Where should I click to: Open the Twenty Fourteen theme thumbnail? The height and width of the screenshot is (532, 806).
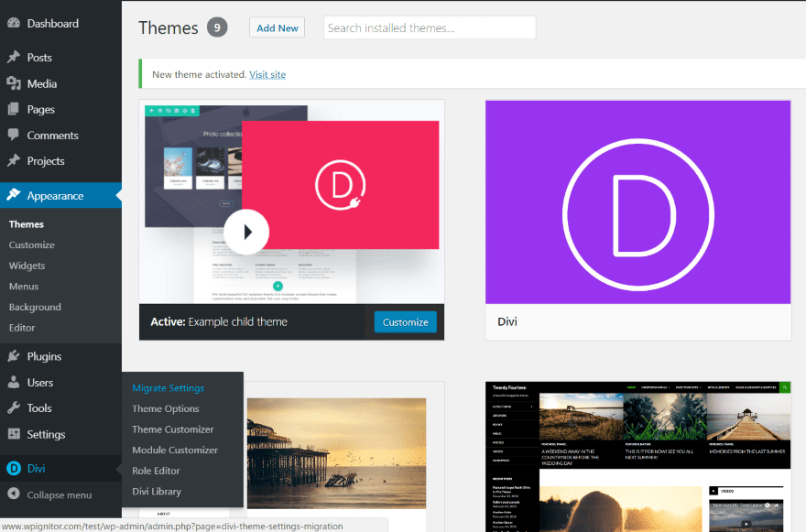coord(637,457)
